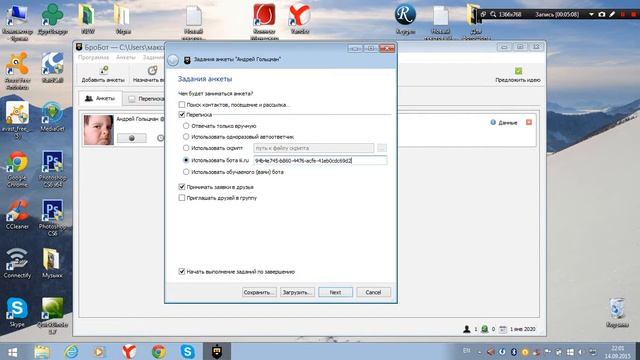Screen dimensions: 640x360
Task: Switch to the Анкеты tab
Action: click(x=100, y=98)
